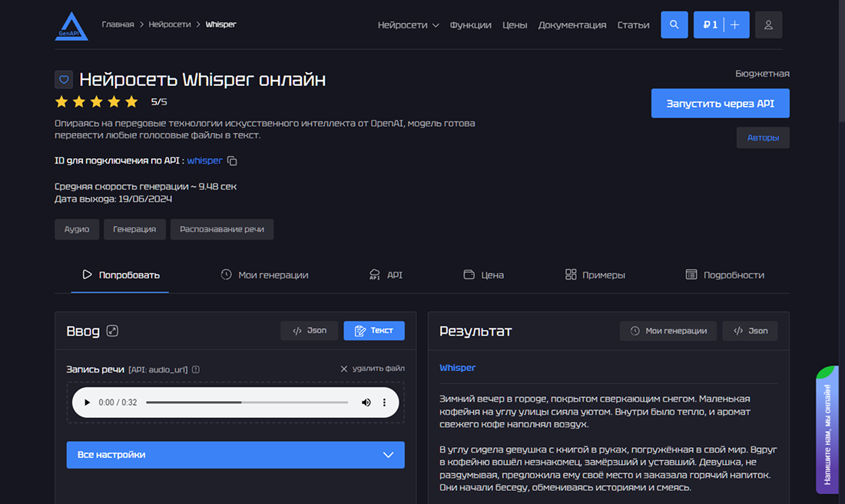This screenshot has width=845, height=504.
Task: Expand the Ввод panel to fullscreen
Action: pos(112,330)
